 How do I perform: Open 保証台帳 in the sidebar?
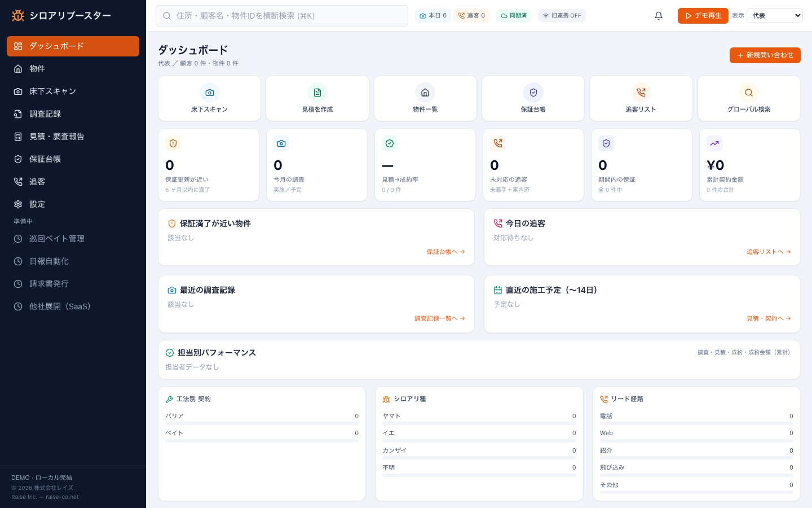pyautogui.click(x=73, y=159)
